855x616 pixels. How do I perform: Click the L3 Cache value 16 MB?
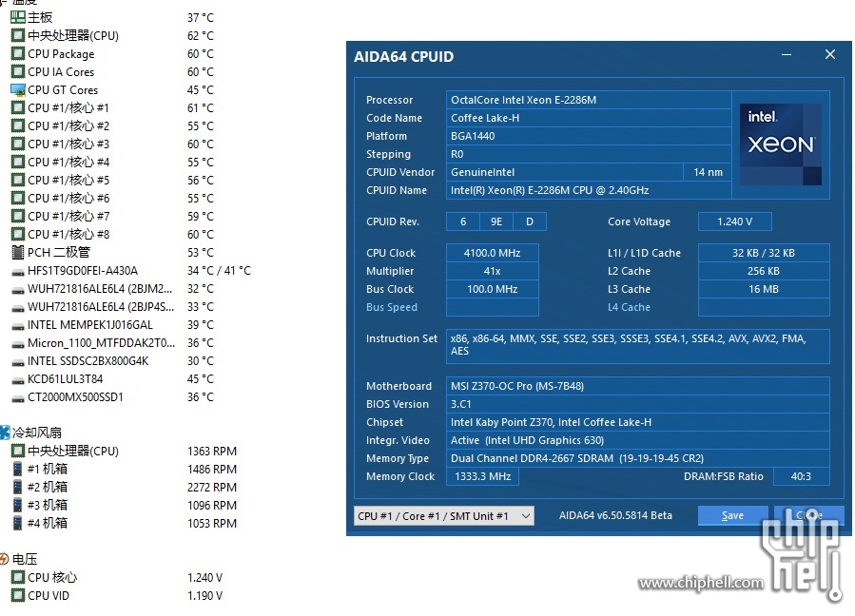click(764, 289)
